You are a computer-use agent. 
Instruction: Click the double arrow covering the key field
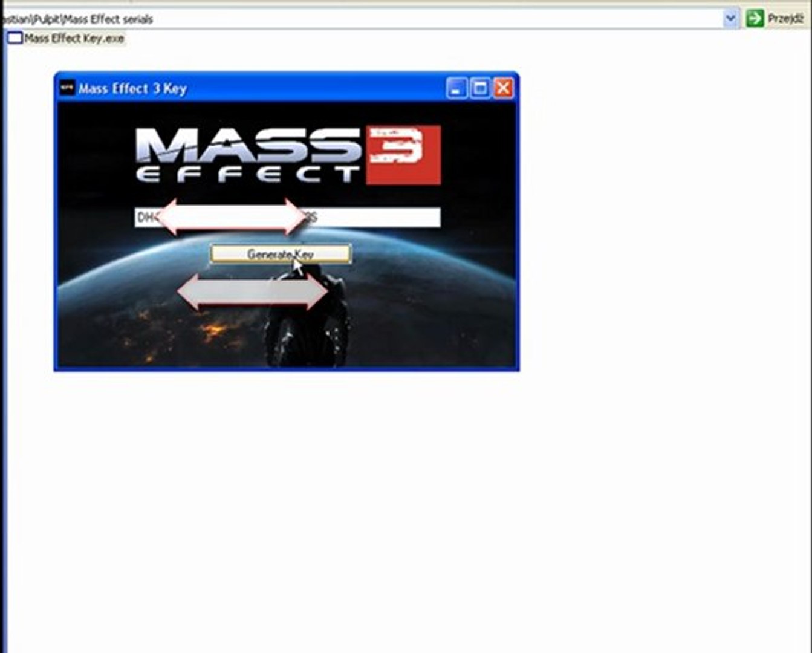pos(232,217)
